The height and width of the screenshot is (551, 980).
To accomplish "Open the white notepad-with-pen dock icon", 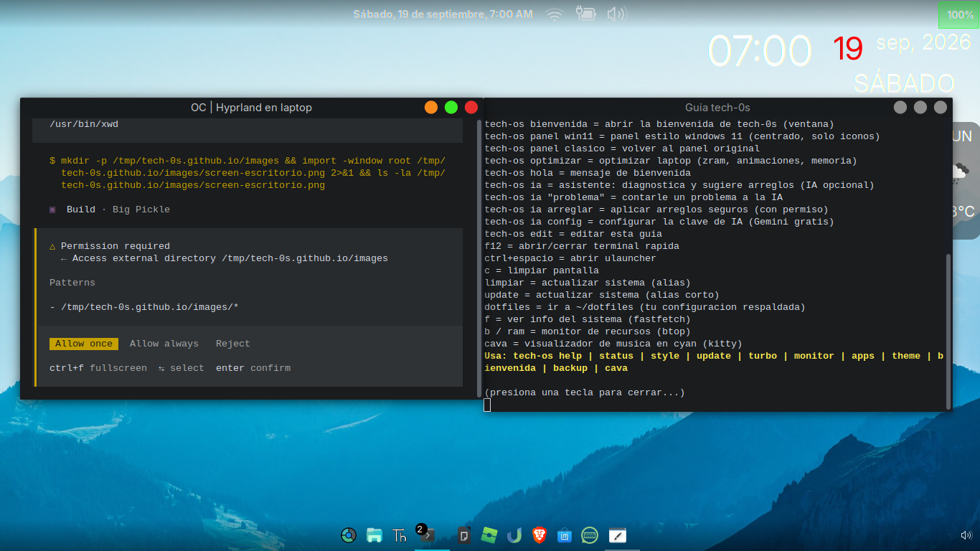I will [617, 535].
